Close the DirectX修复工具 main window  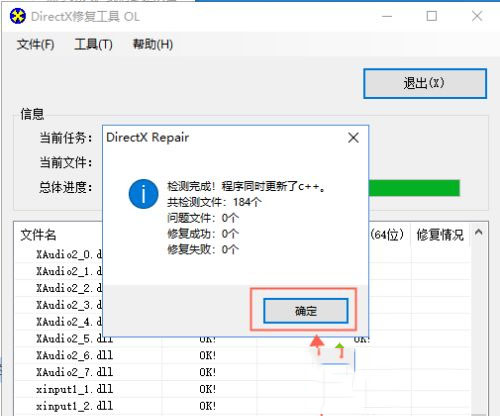477,16
